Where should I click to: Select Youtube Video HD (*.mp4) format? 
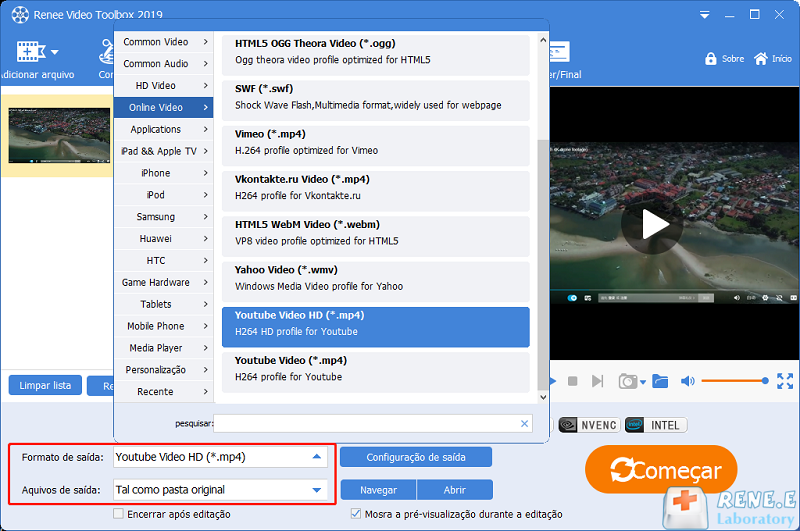pyautogui.click(x=376, y=327)
